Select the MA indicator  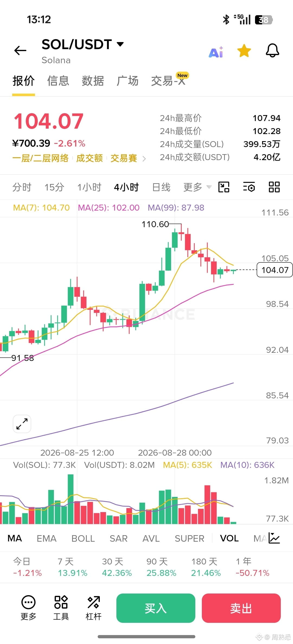15,538
